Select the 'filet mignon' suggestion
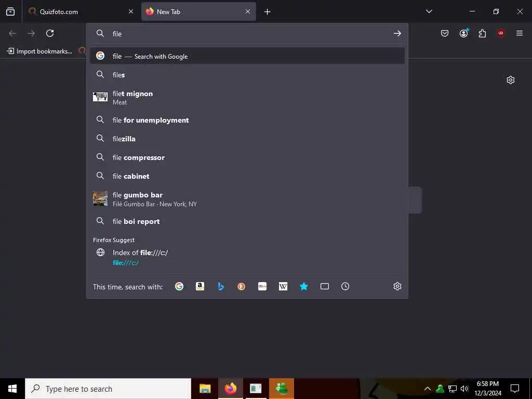 247,98
